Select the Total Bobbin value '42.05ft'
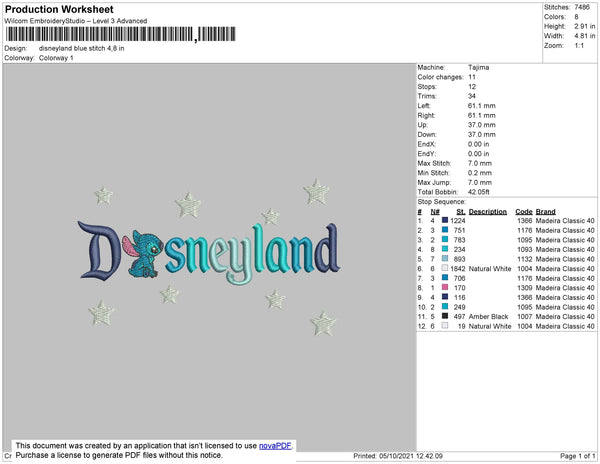The height and width of the screenshot is (464, 600). coord(479,192)
